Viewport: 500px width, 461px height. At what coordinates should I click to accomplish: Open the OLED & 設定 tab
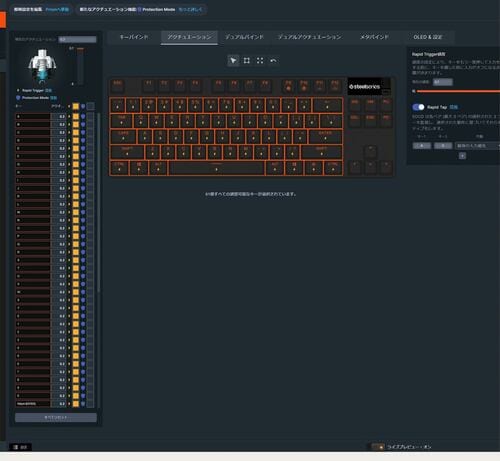428,37
